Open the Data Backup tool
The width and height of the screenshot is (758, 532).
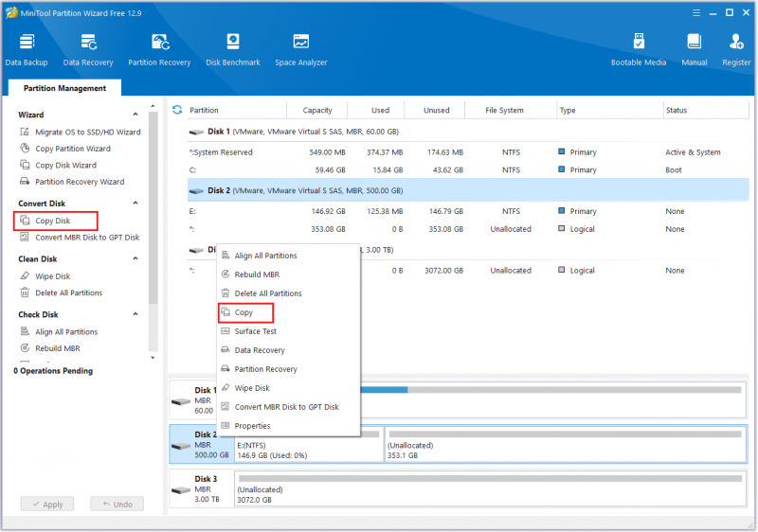[x=27, y=50]
